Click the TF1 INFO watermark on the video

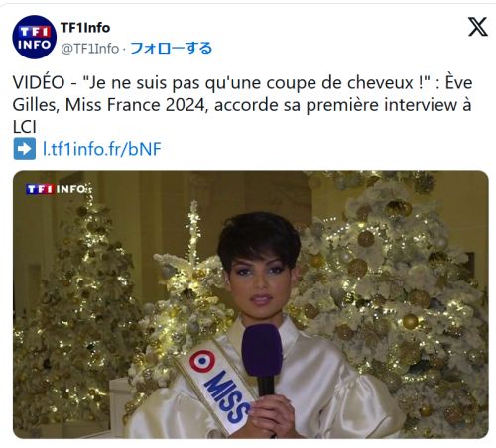click(x=58, y=189)
